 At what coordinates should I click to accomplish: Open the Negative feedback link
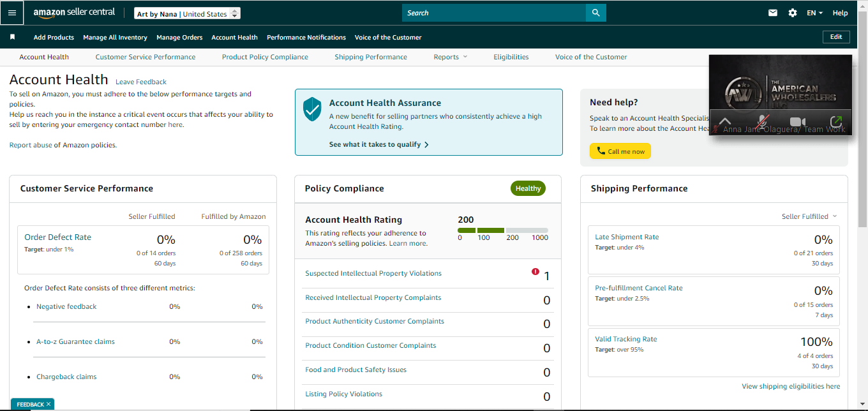[66, 306]
